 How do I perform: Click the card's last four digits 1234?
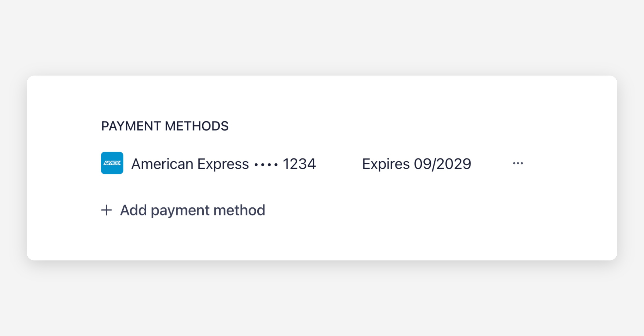click(299, 164)
